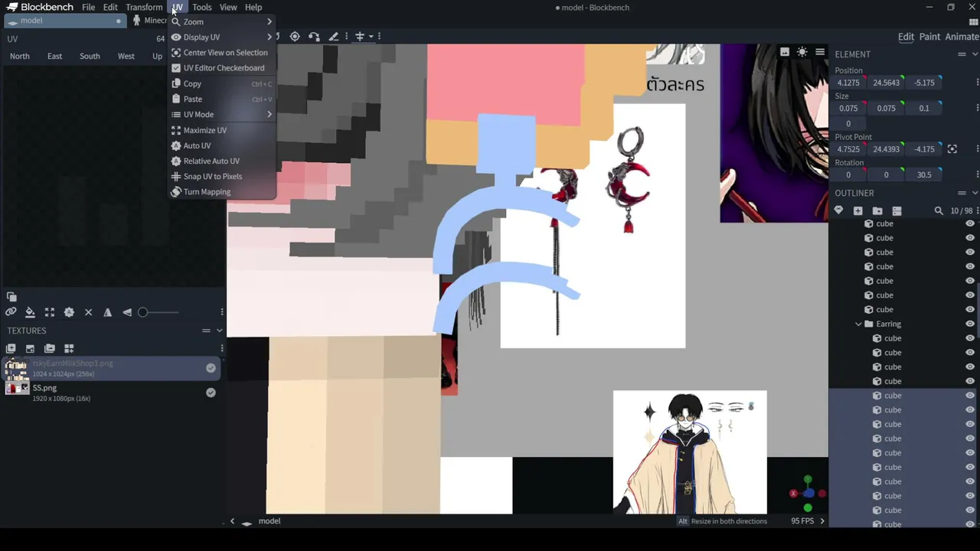Open the Tools menu
Viewport: 980px width, 551px height.
tap(202, 8)
